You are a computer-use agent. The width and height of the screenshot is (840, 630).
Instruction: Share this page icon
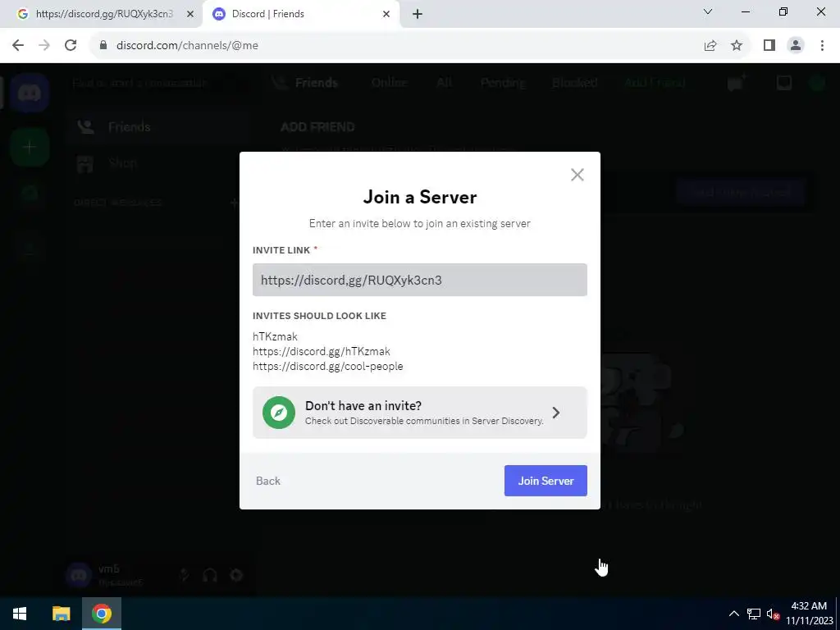(710, 46)
